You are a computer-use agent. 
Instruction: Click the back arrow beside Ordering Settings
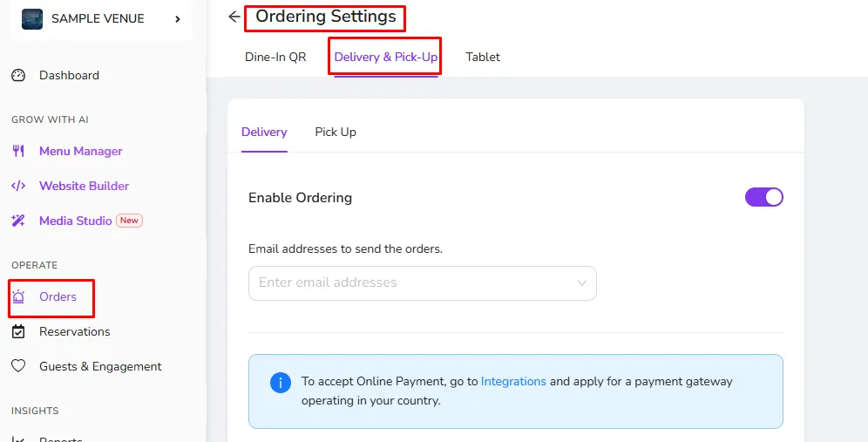coord(234,17)
